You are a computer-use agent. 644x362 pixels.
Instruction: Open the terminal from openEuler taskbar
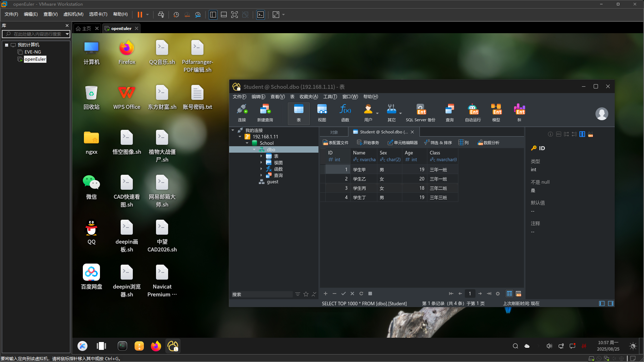[122, 346]
